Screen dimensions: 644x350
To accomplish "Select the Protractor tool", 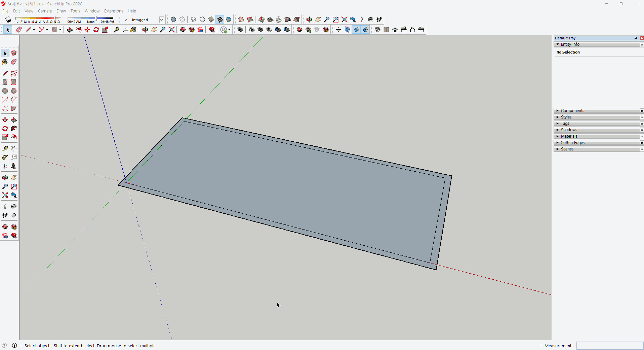I will (x=5, y=157).
